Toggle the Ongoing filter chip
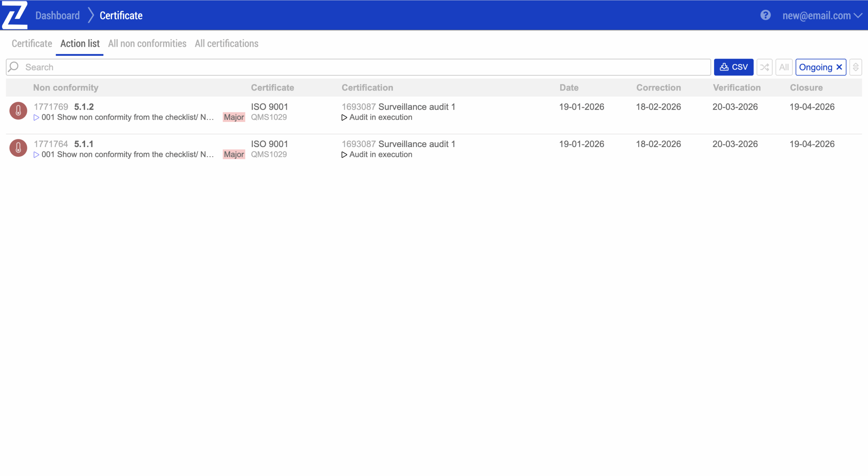Screen dimensions: 868x476 click(815, 67)
